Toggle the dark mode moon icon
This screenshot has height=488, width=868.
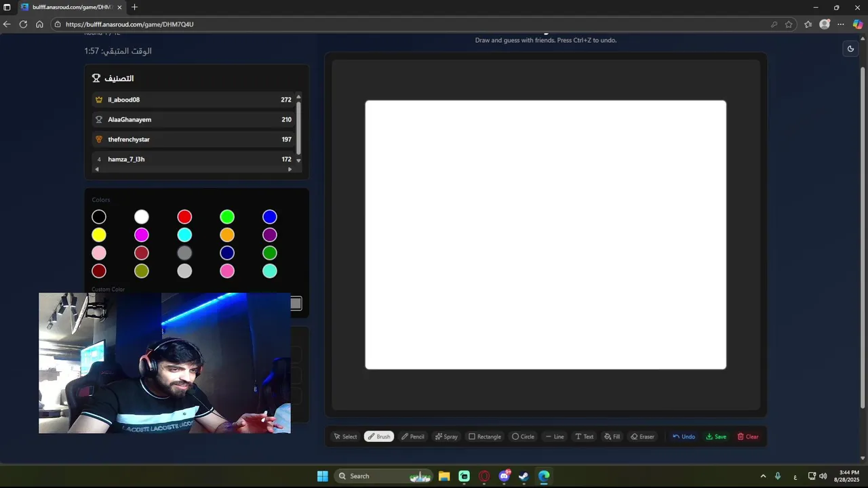[x=850, y=49]
